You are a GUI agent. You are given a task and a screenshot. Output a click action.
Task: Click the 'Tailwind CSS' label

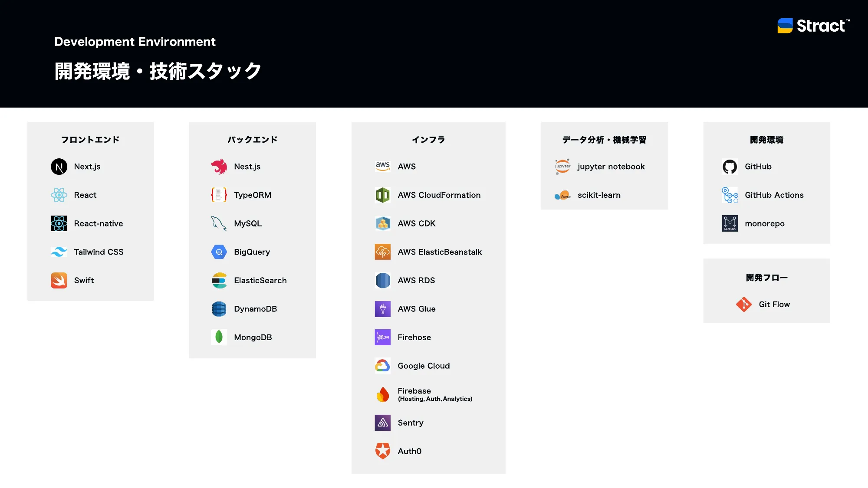click(x=99, y=252)
